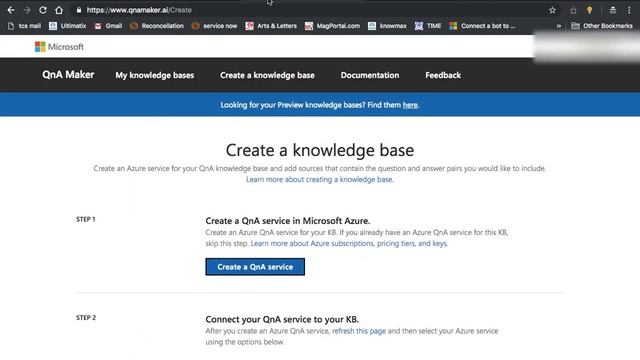The image size is (640, 360).
Task: Select Create a knowledge base nav item
Action: 267,75
